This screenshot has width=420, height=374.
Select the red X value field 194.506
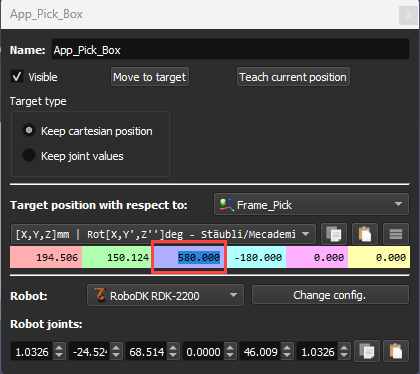46,257
